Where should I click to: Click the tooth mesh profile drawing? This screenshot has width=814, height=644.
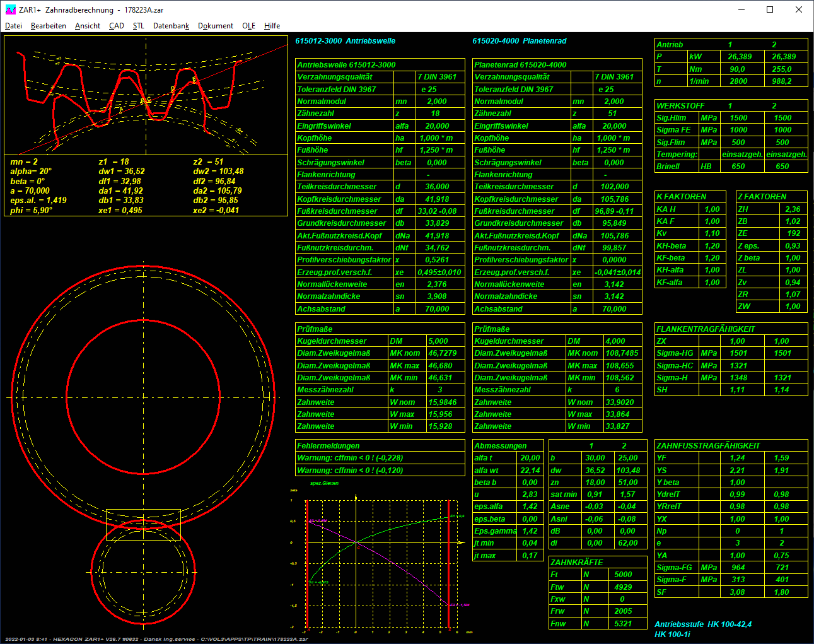(146, 95)
